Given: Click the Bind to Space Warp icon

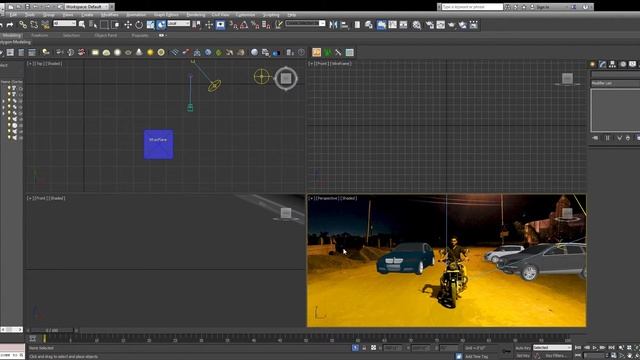Looking at the screenshot, I should (x=45, y=25).
